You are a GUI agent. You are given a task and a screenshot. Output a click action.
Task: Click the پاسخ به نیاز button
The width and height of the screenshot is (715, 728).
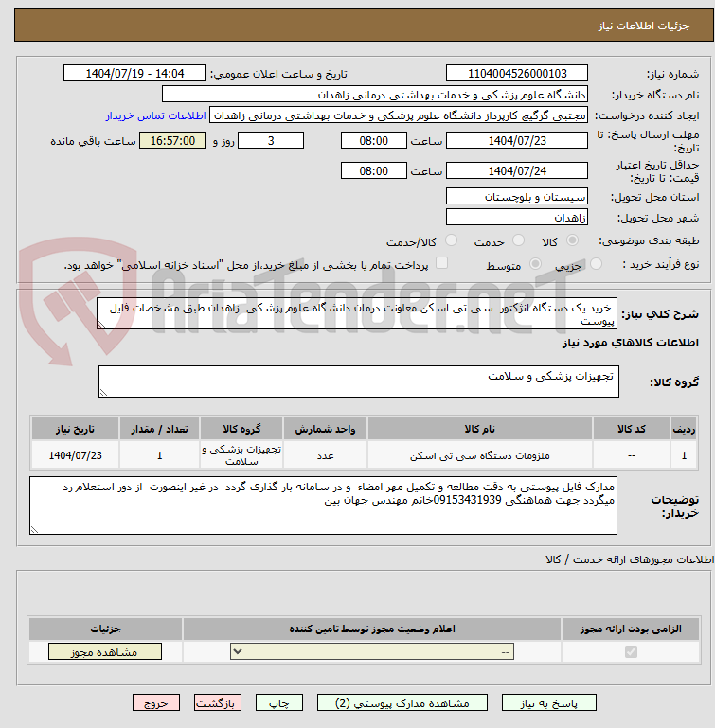[x=548, y=703]
